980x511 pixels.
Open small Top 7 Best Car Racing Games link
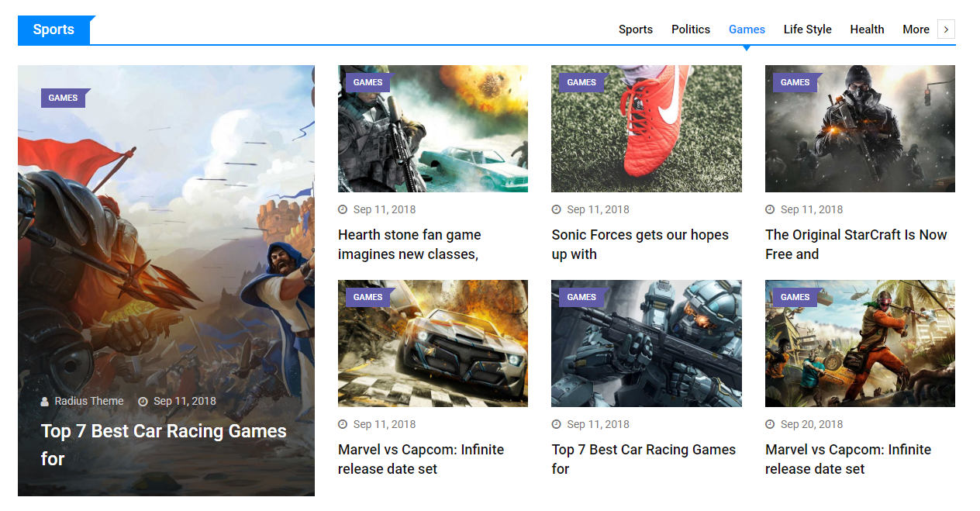click(x=644, y=459)
